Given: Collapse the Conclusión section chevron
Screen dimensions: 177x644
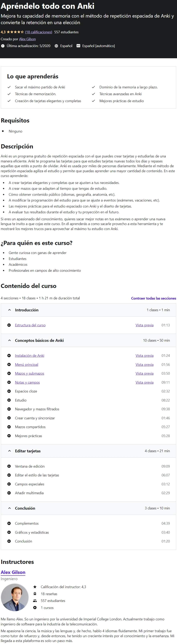Looking at the screenshot, I should [x=9, y=508].
